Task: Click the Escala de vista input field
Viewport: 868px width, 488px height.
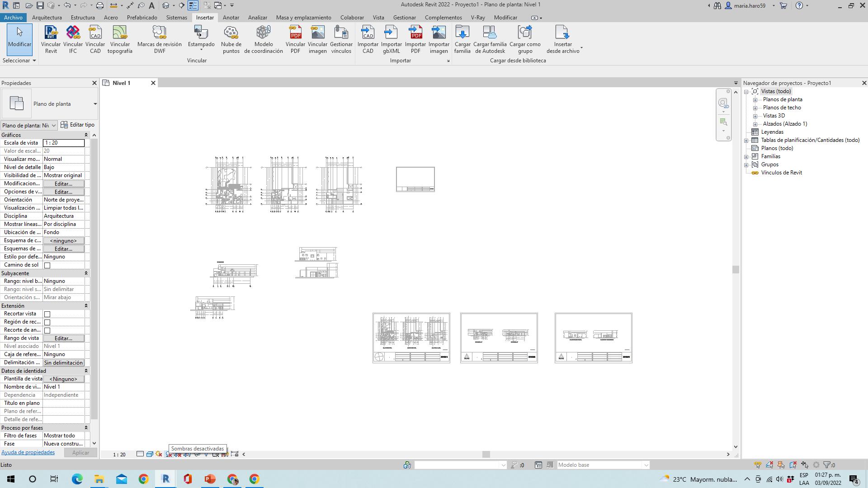Action: tap(63, 143)
